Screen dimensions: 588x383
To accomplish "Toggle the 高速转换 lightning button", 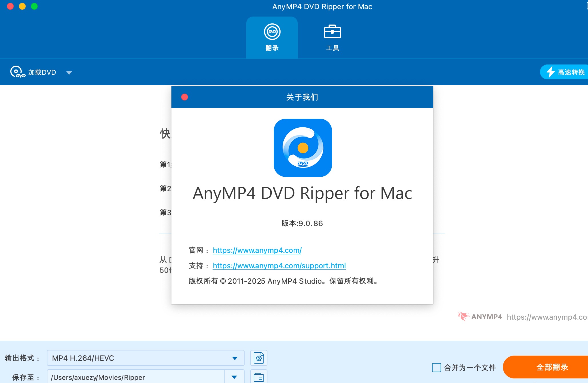I will [x=564, y=72].
